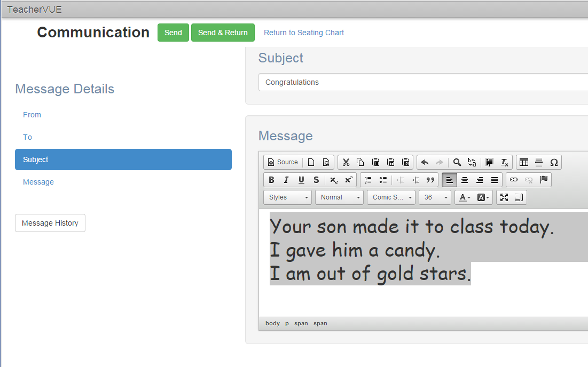Toggle italic formatting
The height and width of the screenshot is (367, 588).
(x=286, y=180)
